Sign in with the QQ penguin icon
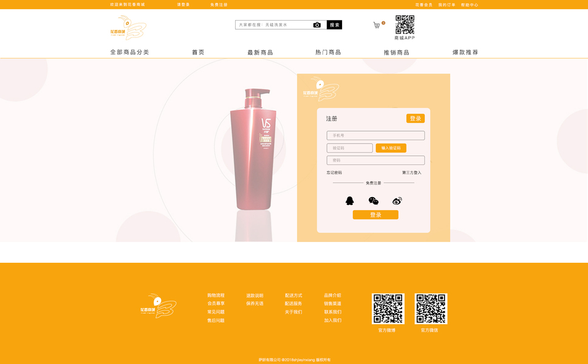Image resolution: width=588 pixels, height=364 pixels. pos(349,201)
